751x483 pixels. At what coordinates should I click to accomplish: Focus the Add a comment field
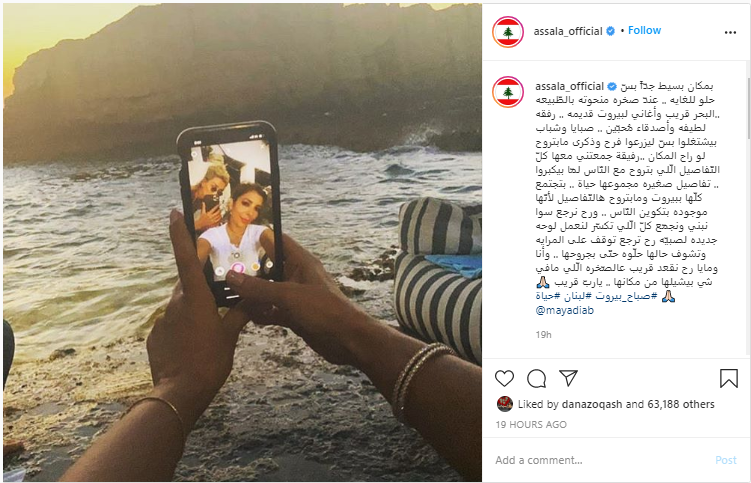[603, 460]
